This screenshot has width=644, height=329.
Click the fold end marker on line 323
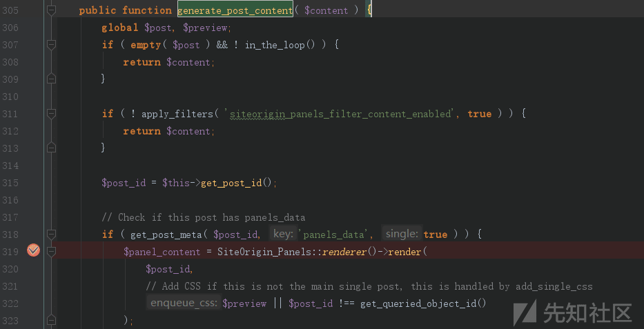pyautogui.click(x=51, y=320)
